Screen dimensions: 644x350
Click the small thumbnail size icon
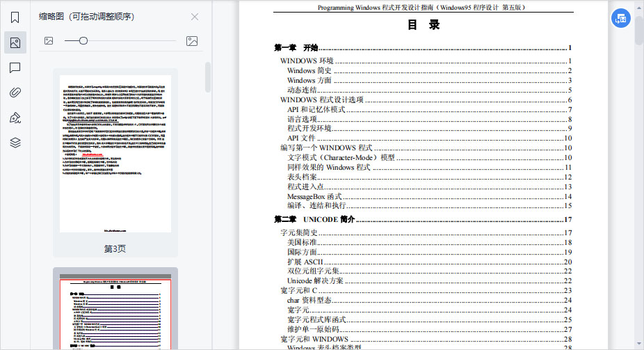(49, 40)
